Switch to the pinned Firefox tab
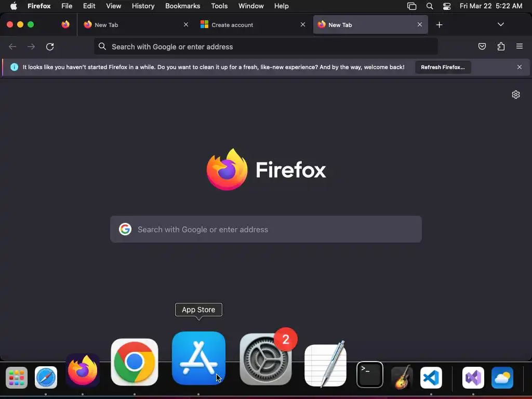The width and height of the screenshot is (532, 399). [x=65, y=24]
